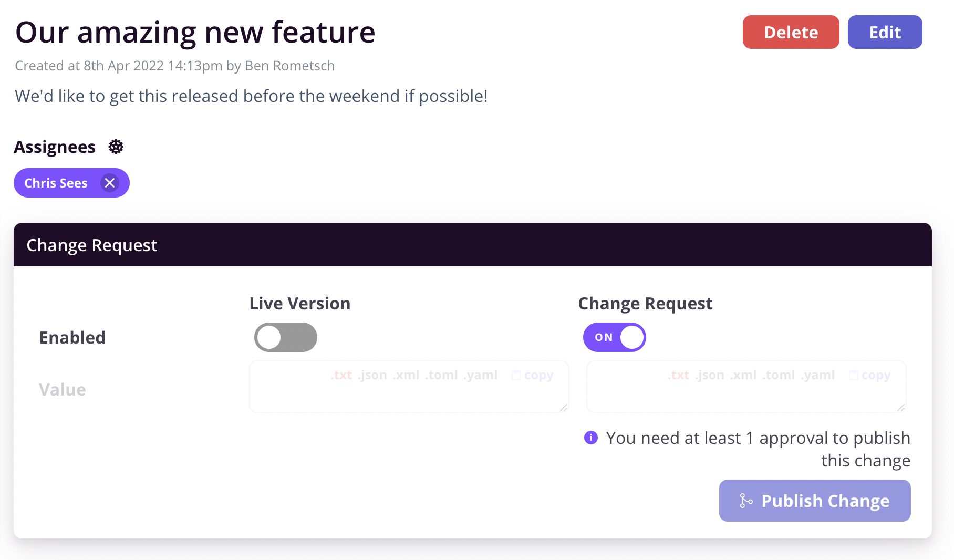Click the info icon beside approval notice
This screenshot has height=560, width=954.
[591, 438]
